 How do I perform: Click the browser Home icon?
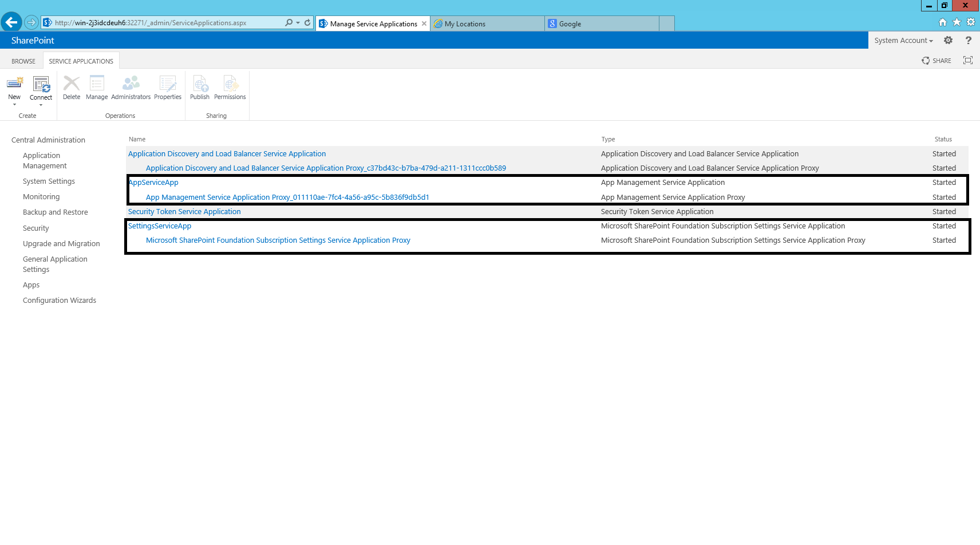[943, 22]
